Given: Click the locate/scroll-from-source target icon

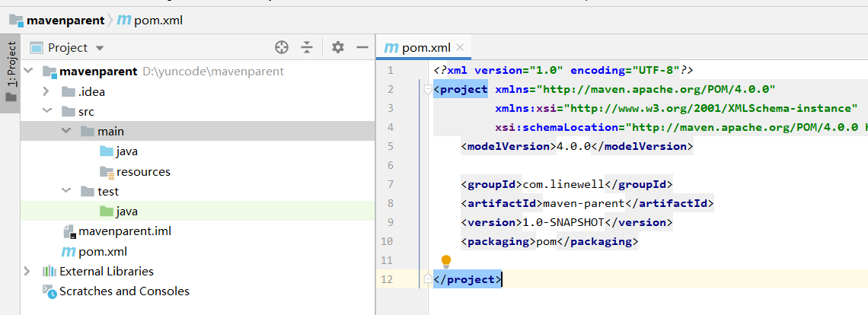Looking at the screenshot, I should pos(282,47).
